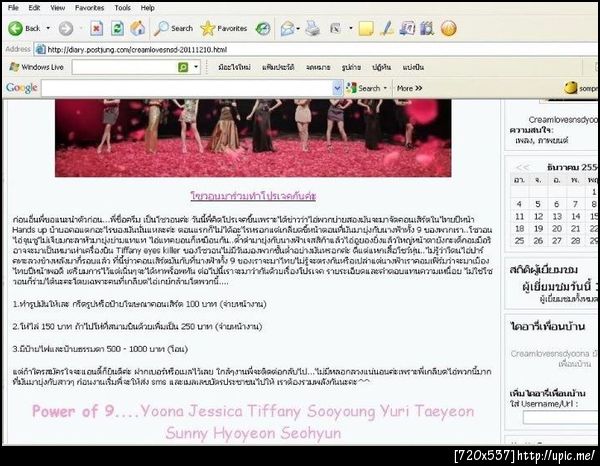This screenshot has height=466, width=600.
Task: Click the Creamlovesnsdyoona profile name
Action: point(563,120)
